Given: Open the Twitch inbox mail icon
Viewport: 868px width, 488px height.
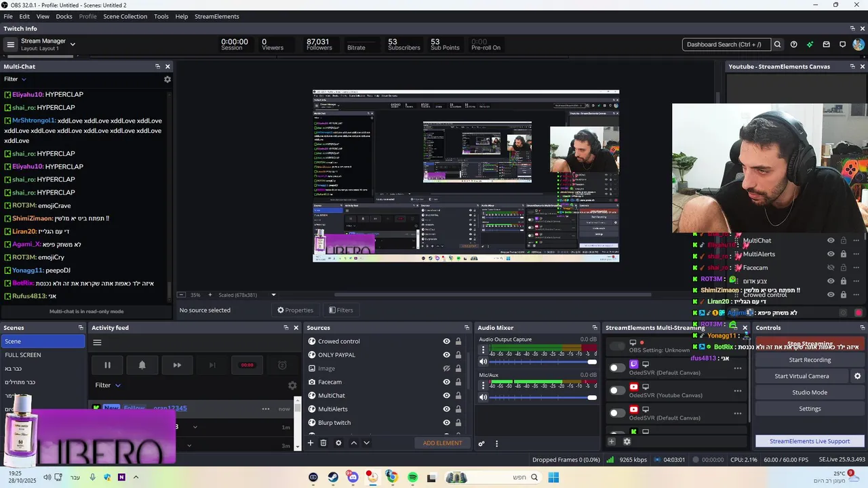Looking at the screenshot, I should 826,45.
